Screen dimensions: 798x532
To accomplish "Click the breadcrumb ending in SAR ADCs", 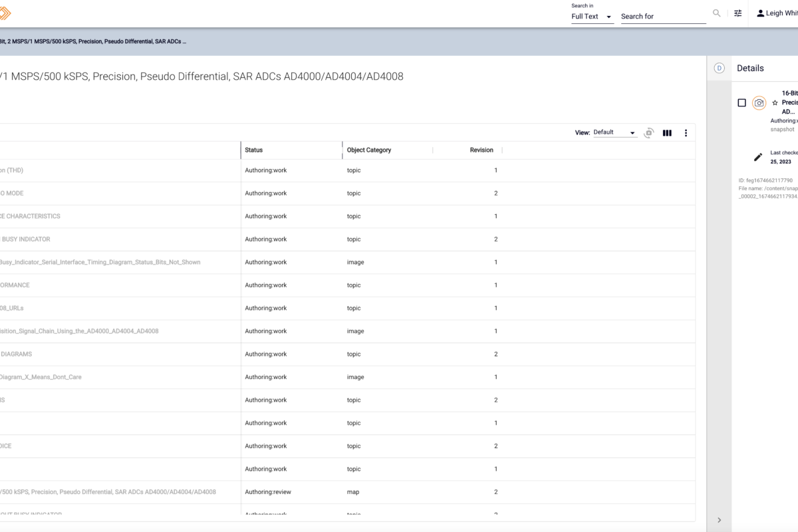I will (93, 41).
